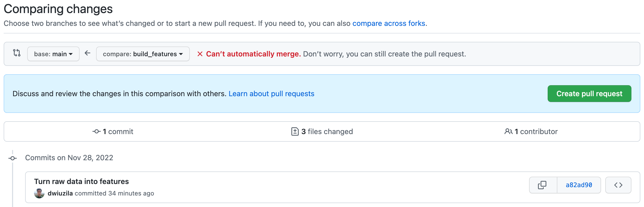Click the left arrow between branches

tap(87, 53)
